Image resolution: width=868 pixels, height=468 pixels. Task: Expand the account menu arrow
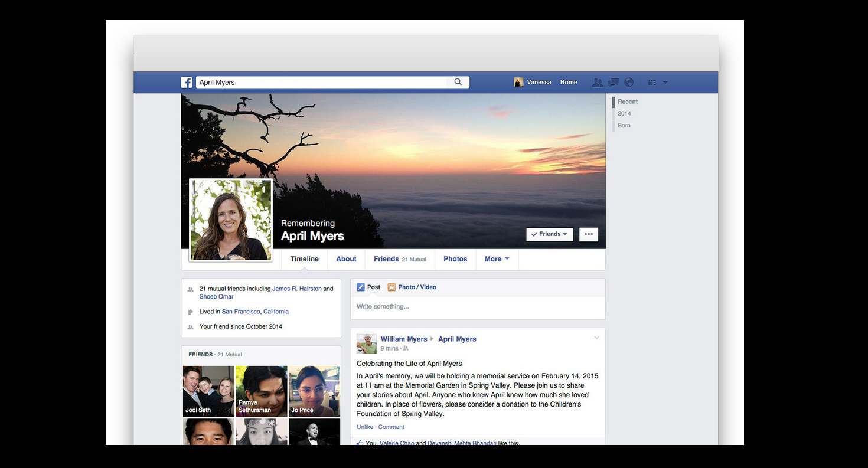point(665,83)
